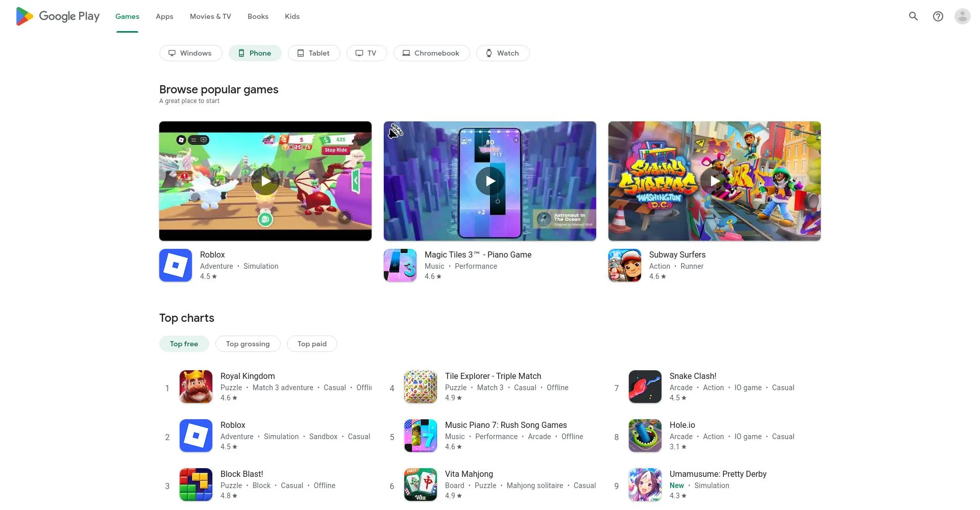Filter games by TV device

366,53
